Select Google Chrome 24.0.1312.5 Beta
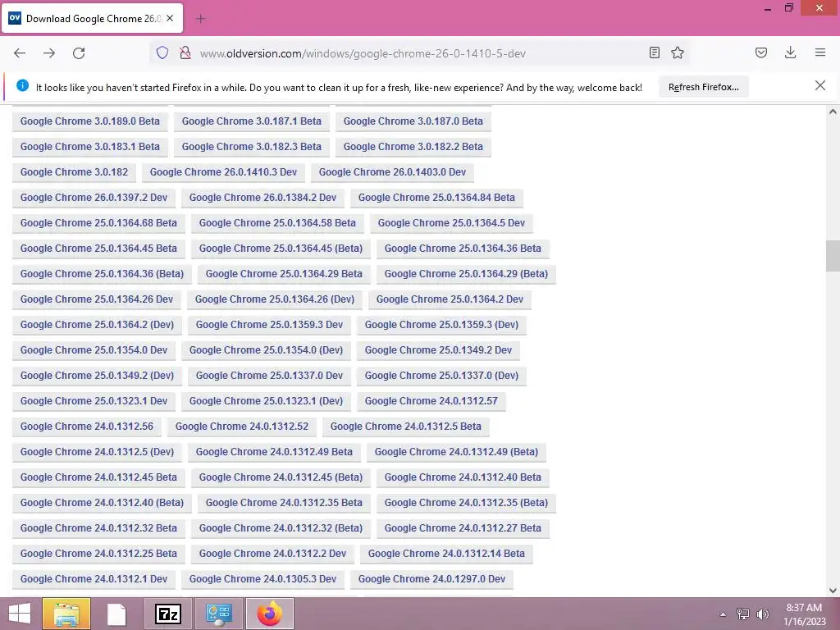The image size is (840, 630). (405, 427)
